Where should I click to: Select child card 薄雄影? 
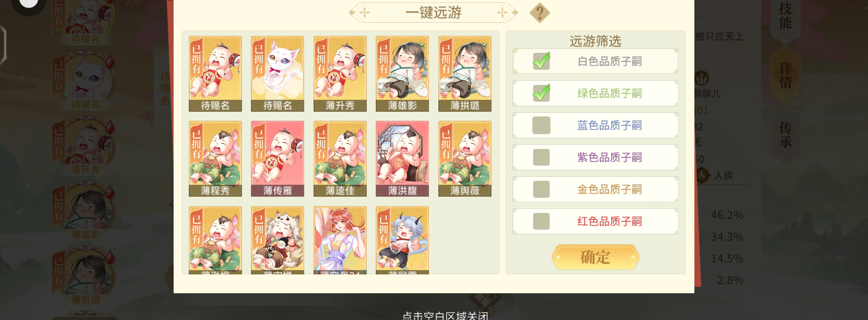pyautogui.click(x=402, y=74)
